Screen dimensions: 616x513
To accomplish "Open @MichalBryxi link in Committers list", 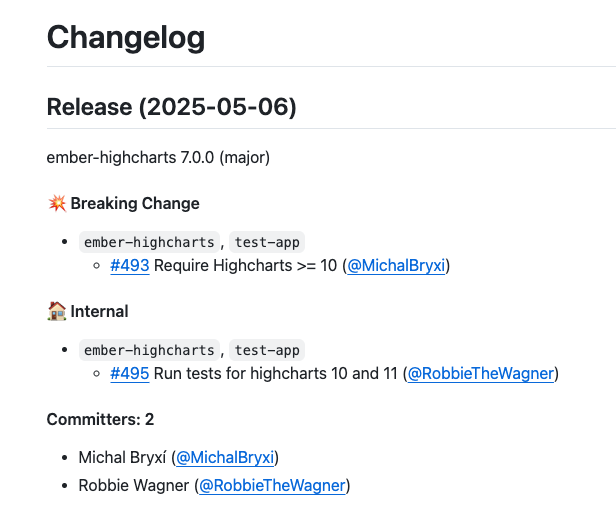I will click(x=225, y=458).
